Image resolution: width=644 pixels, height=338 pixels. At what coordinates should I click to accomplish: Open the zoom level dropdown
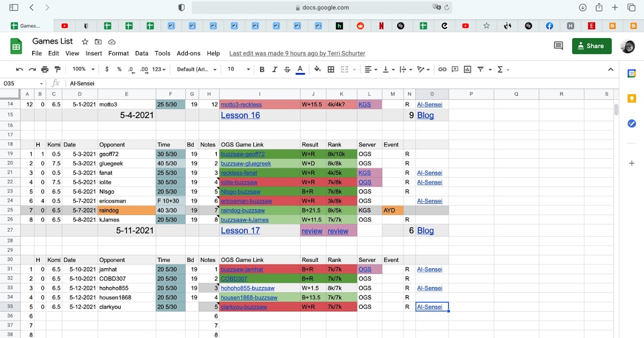(x=82, y=69)
